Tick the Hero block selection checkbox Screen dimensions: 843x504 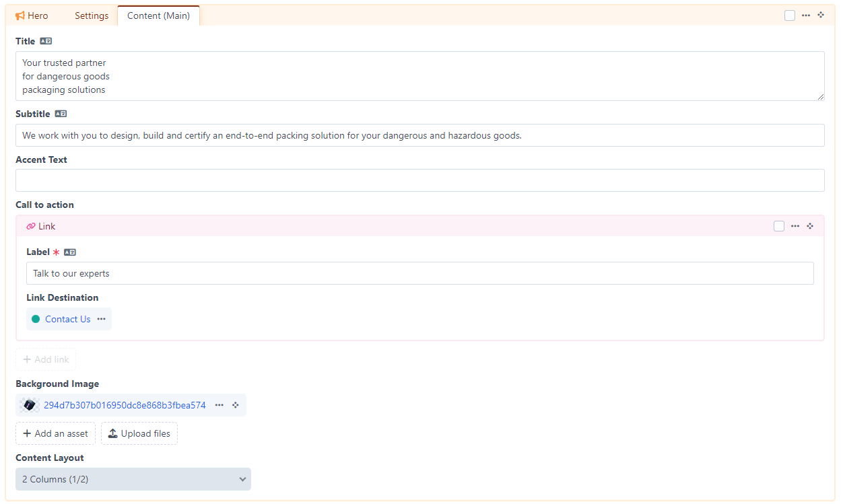pos(790,15)
